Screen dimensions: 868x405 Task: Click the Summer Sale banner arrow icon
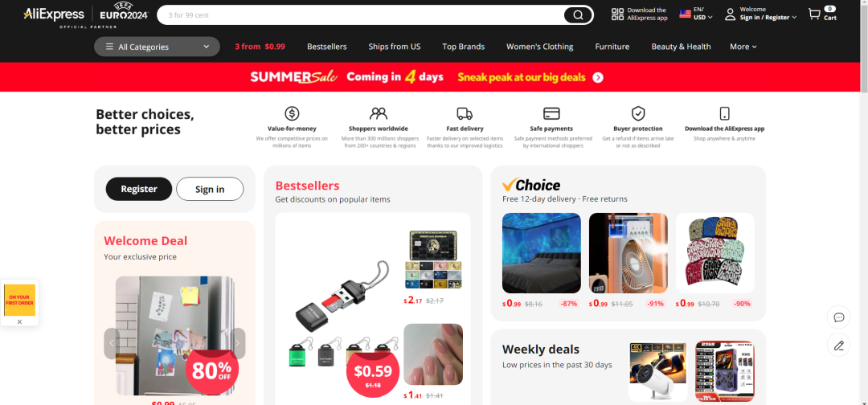point(598,77)
